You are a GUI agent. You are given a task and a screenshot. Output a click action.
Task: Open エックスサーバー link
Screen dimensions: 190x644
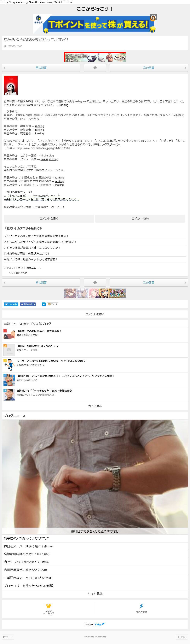pyautogui.click(x=110, y=144)
